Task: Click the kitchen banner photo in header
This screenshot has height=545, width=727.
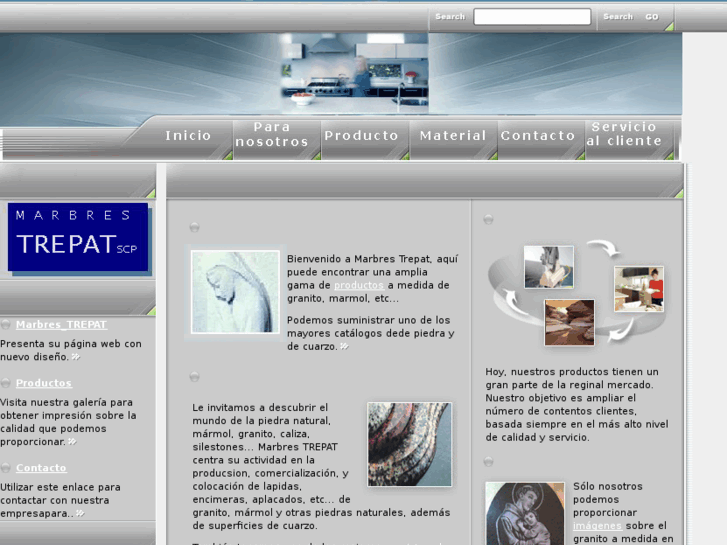Action: pyautogui.click(x=355, y=73)
